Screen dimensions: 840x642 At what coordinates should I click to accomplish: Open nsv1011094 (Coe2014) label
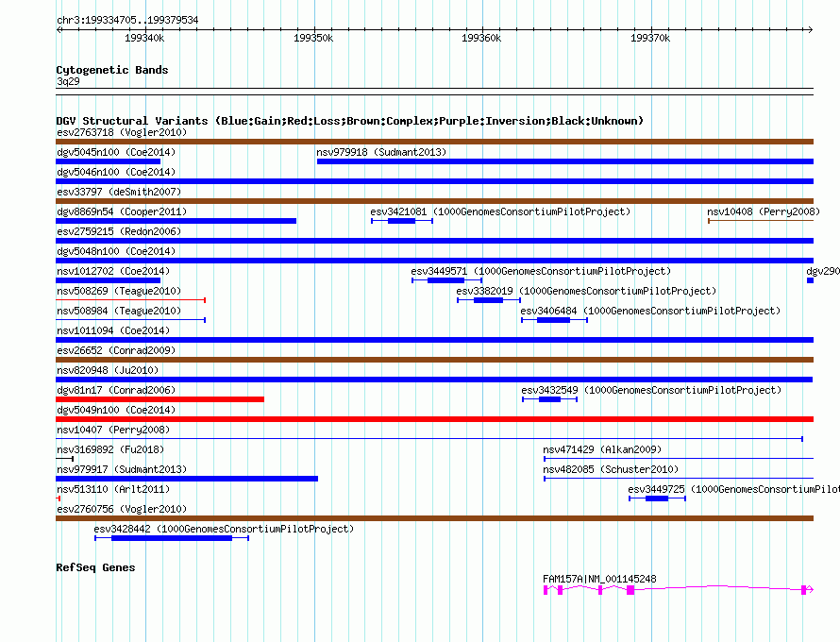click(113, 330)
